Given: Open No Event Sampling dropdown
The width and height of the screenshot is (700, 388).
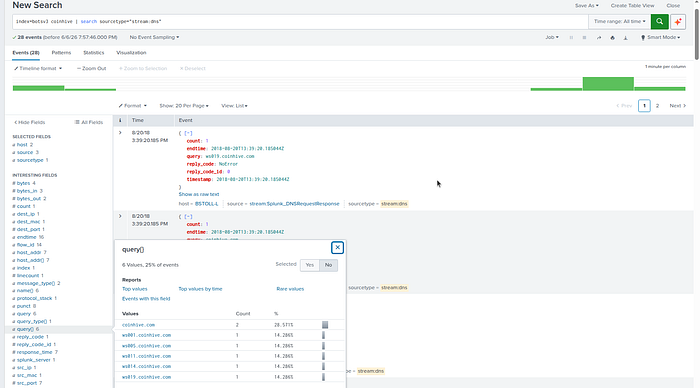Looking at the screenshot, I should tap(154, 38).
